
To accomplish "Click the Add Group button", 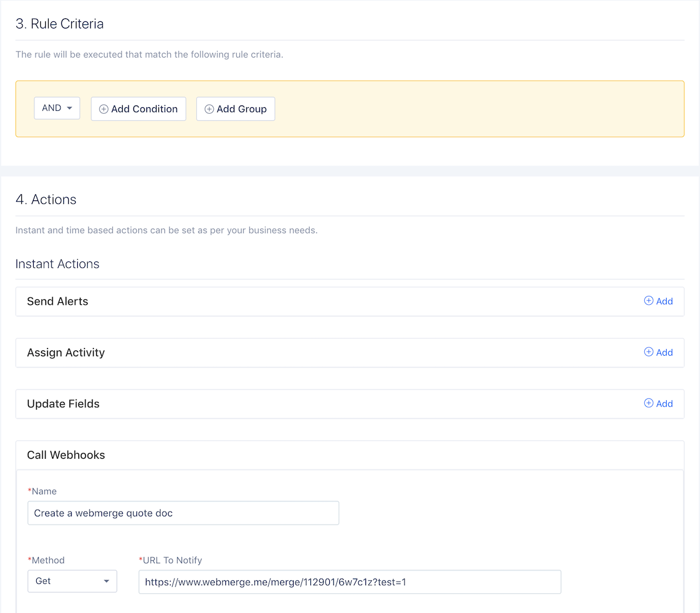I will (x=236, y=109).
